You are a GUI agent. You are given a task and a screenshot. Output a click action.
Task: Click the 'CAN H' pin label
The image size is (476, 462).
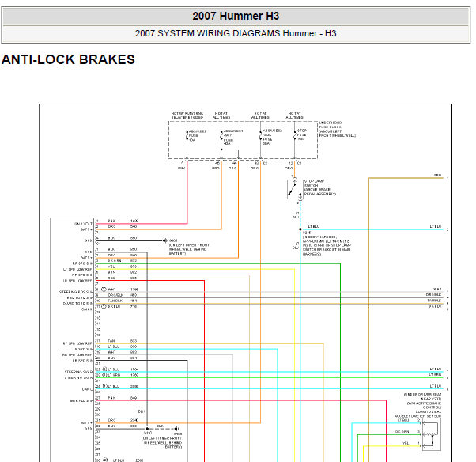(86, 309)
